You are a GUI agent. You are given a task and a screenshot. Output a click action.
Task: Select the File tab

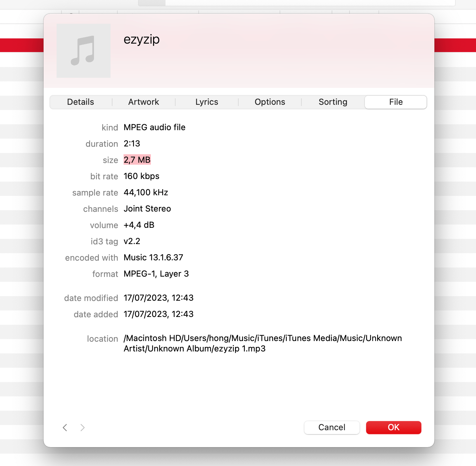[396, 102]
